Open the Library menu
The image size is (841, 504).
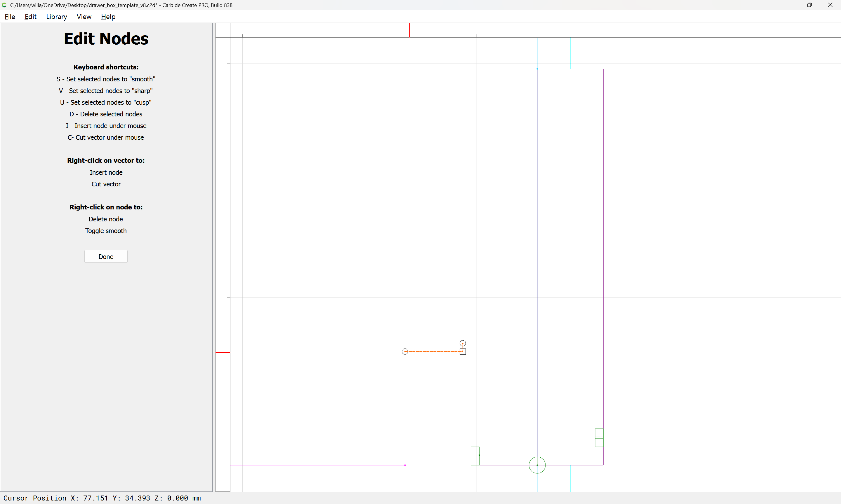(x=56, y=17)
